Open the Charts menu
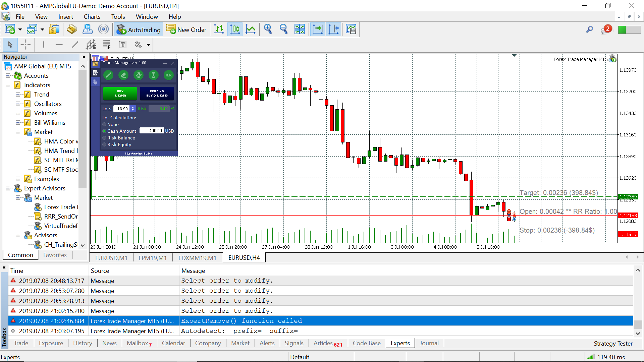644x362 pixels. point(92,17)
